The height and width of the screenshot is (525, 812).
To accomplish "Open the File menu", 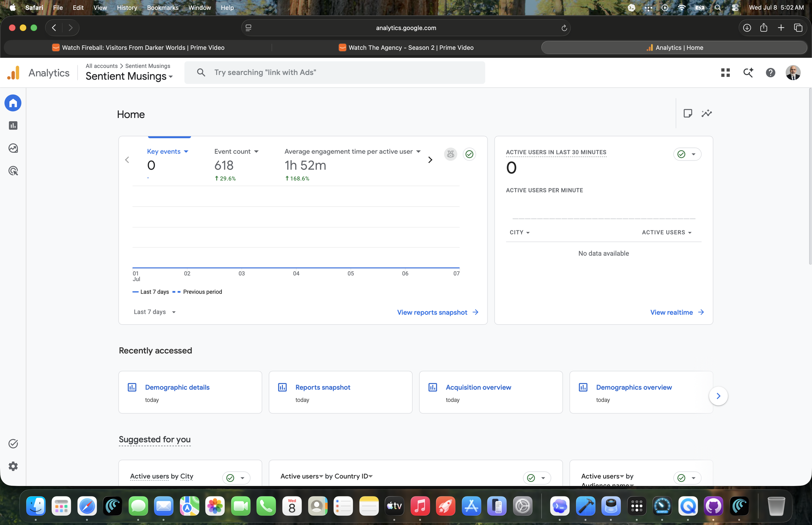I will coord(58,7).
